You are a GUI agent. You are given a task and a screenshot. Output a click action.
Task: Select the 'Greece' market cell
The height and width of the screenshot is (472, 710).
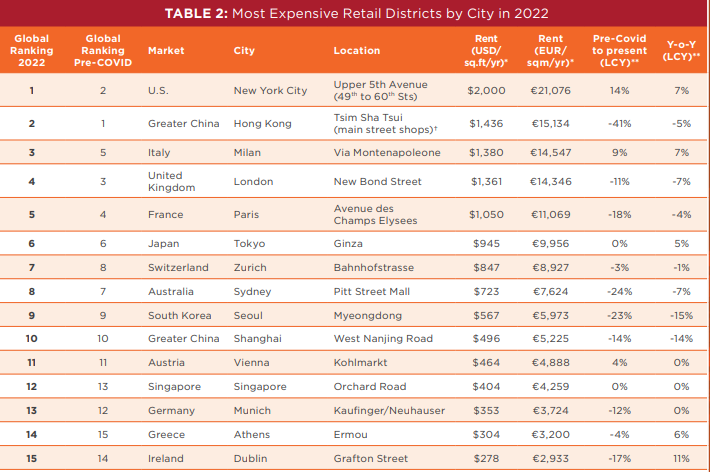(x=166, y=434)
